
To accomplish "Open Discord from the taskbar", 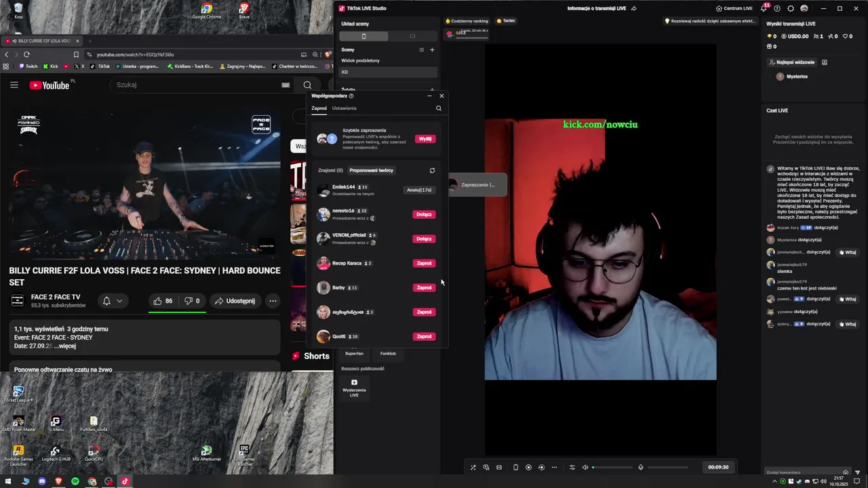I will [x=42, y=481].
